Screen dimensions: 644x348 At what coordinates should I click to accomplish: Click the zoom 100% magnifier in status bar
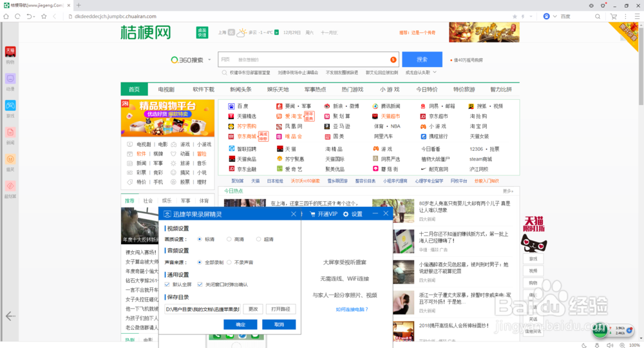[x=623, y=345]
